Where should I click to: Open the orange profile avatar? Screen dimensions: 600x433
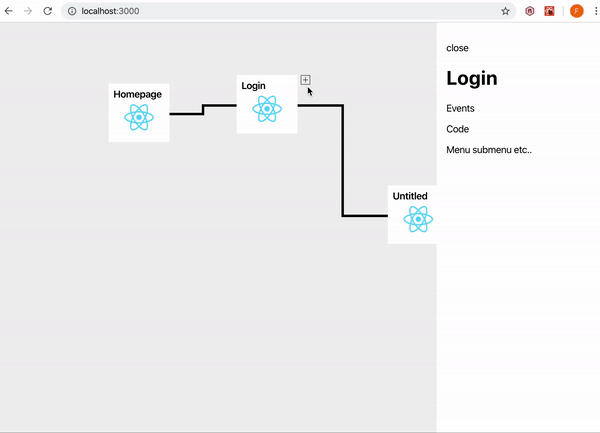577,11
